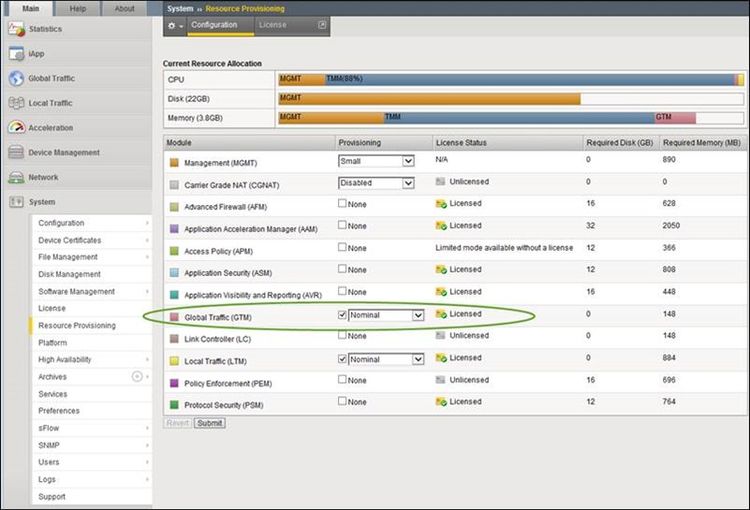Uncheck the Global Traffic (GTM) provisioning checkbox

[343, 314]
